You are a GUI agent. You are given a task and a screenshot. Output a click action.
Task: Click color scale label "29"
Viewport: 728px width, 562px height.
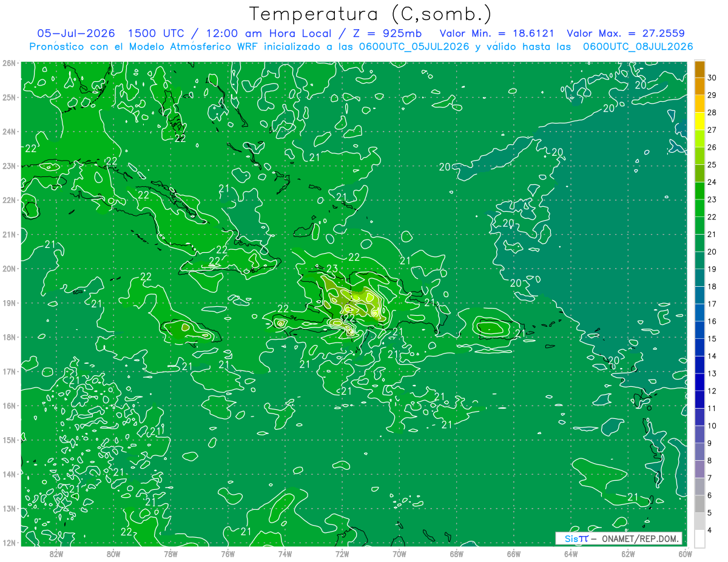(x=712, y=95)
